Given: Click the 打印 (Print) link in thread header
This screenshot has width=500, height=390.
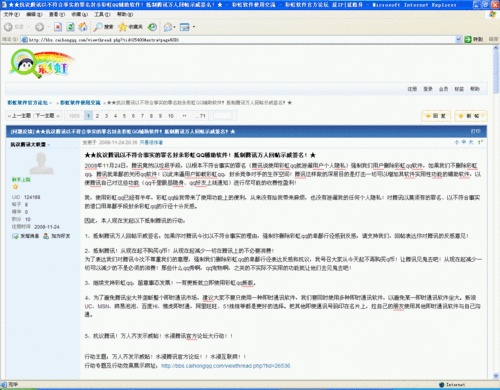Looking at the screenshot, I should (476, 132).
